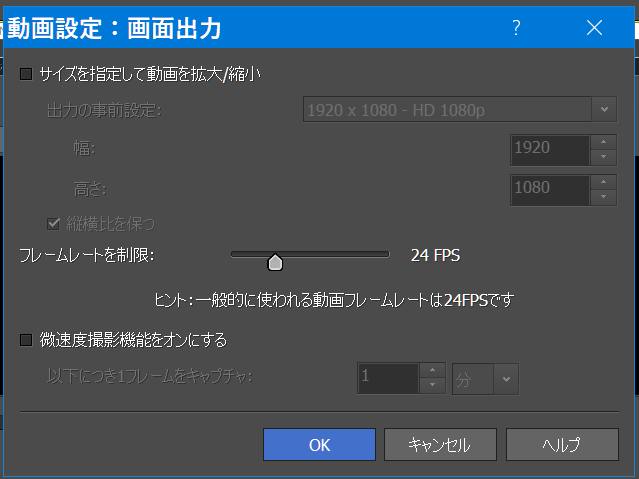The image size is (639, 479).
Task: Click the 1920 x 1080 - HD 1080p combo box
Action: [x=460, y=109]
